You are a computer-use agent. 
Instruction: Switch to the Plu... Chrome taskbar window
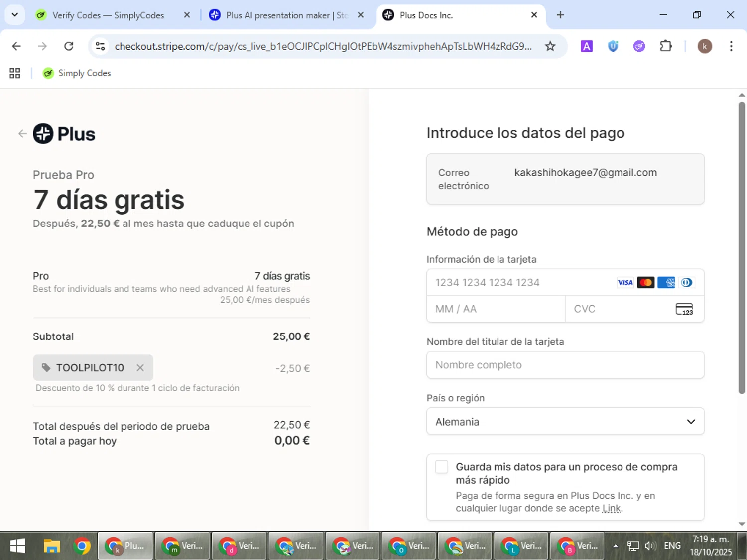(125, 546)
